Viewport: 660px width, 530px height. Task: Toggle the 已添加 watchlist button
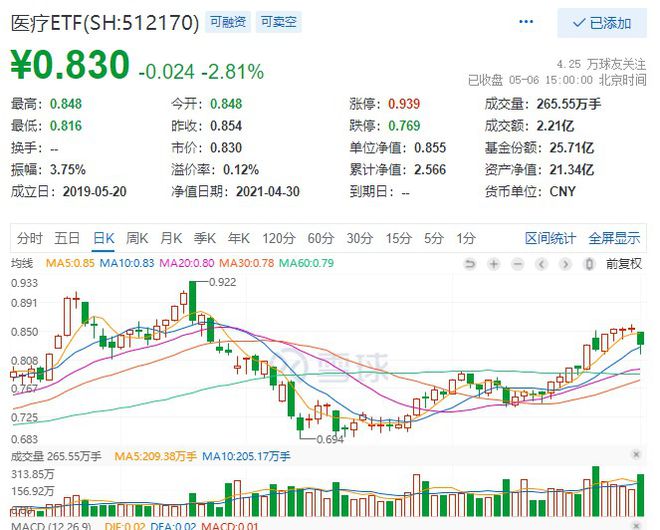click(602, 23)
